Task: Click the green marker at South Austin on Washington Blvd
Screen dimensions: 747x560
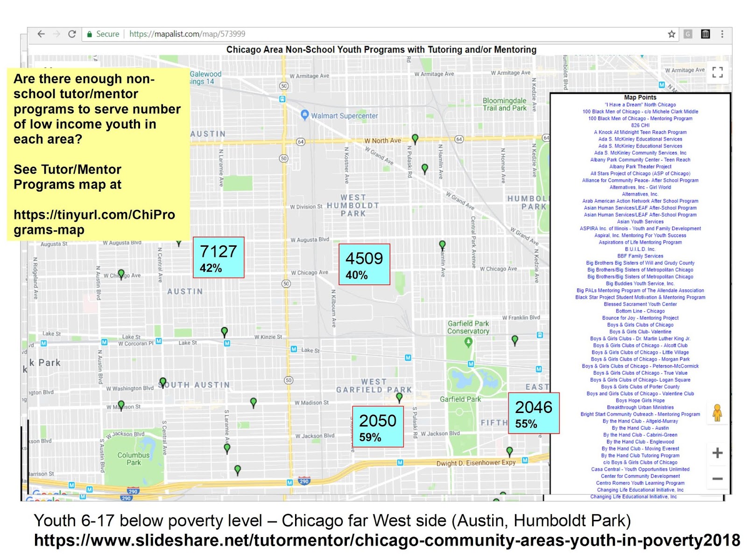Action: 162,383
